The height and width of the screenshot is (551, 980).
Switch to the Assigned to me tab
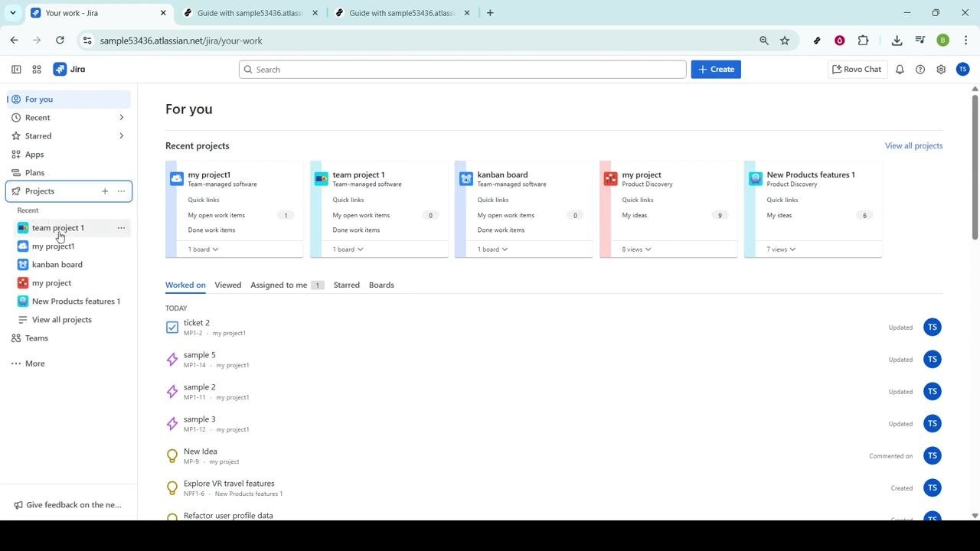tap(287, 285)
